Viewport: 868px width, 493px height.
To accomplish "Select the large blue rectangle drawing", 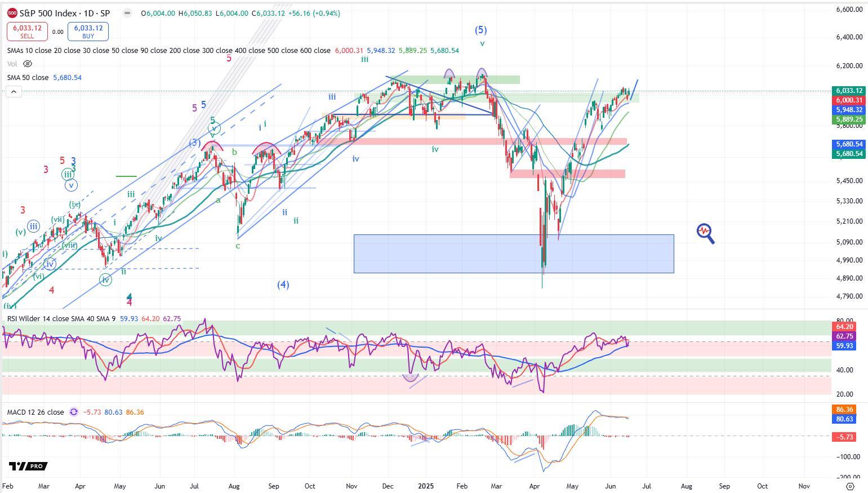I will (514, 254).
